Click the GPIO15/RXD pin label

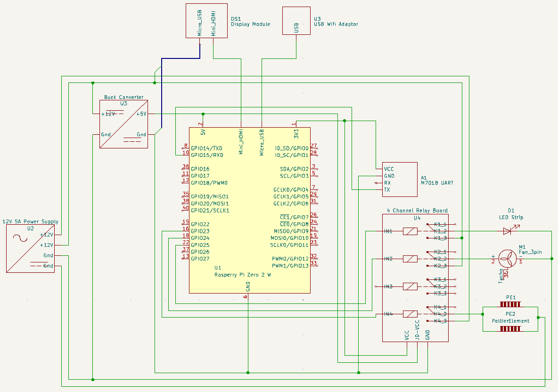point(207,155)
